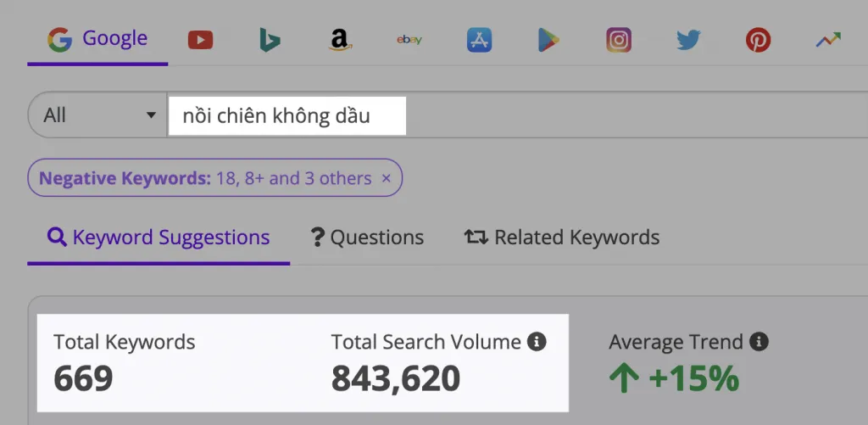Go to the Related Keywords tab
The image size is (868, 425).
click(x=561, y=238)
